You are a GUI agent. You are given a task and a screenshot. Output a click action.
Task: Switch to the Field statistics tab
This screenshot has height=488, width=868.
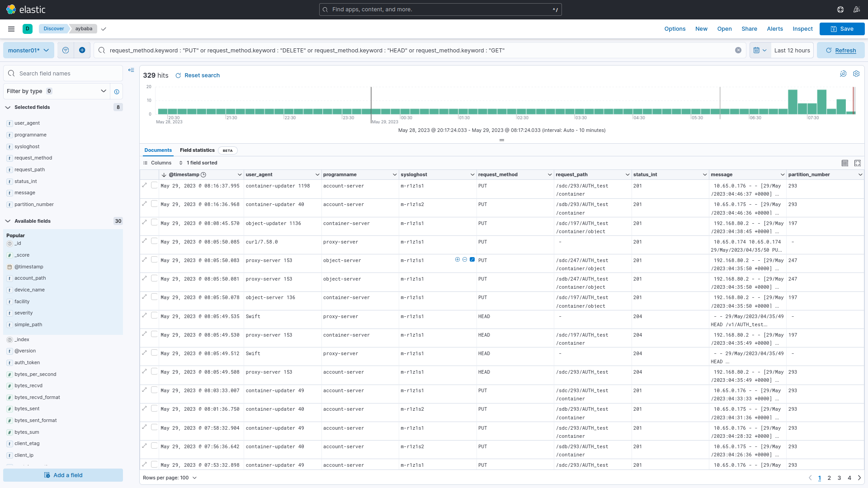pyautogui.click(x=197, y=150)
